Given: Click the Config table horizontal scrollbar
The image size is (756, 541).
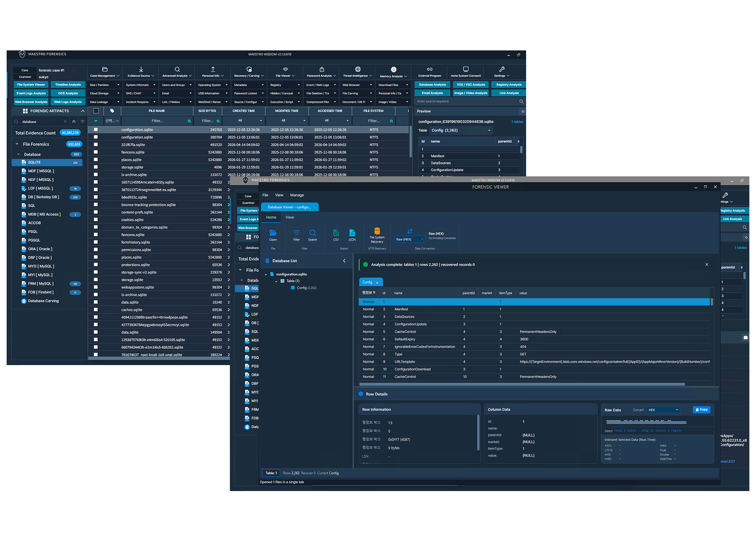Looking at the screenshot, I should (x=523, y=384).
